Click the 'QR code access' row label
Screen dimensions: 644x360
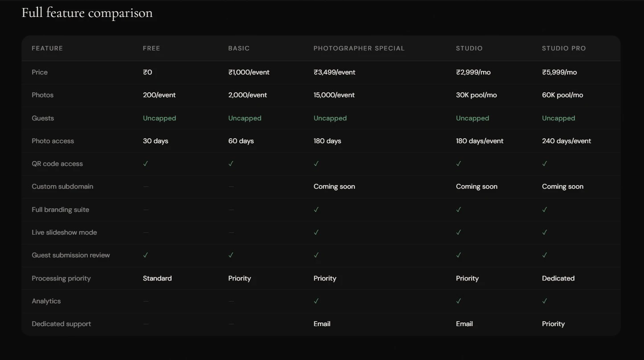57,164
